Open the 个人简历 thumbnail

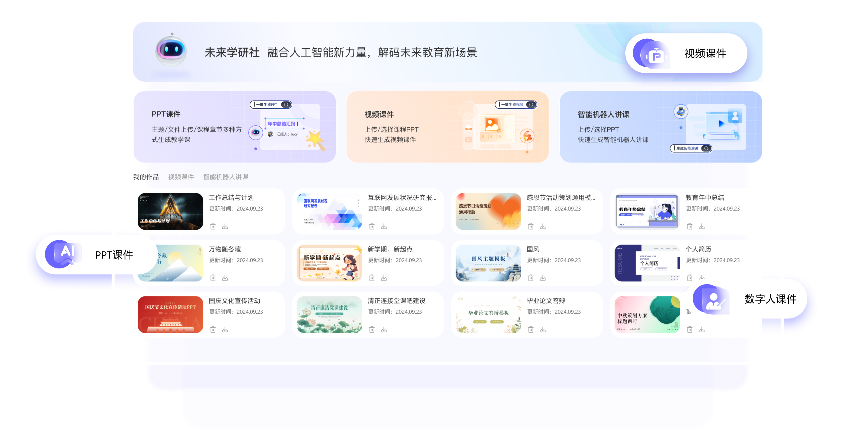click(647, 263)
